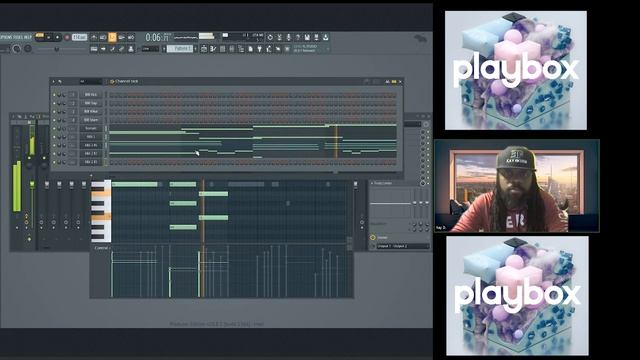640x360 pixels.
Task: Toggle the arrow auto-scroll icon
Action: pos(103,49)
